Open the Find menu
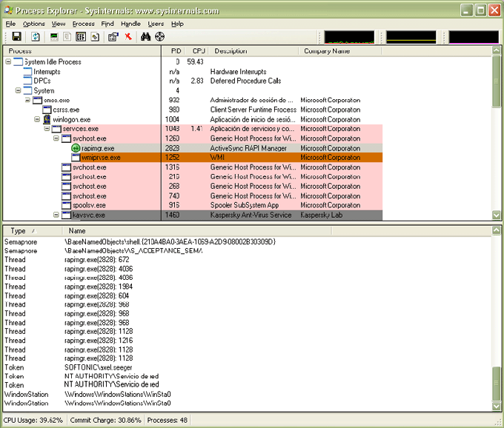The height and width of the screenshot is (428, 504). pyautogui.click(x=107, y=24)
